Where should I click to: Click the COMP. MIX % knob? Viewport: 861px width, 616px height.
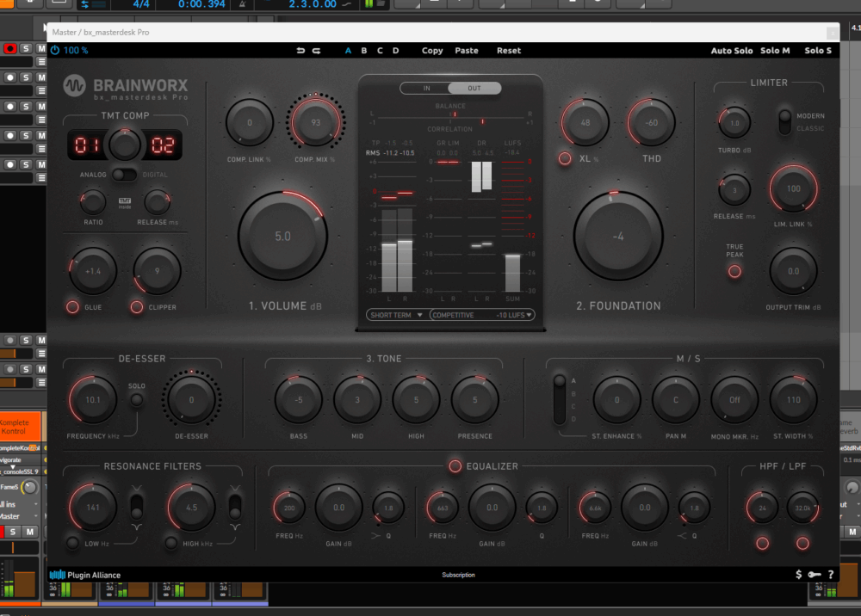(316, 122)
